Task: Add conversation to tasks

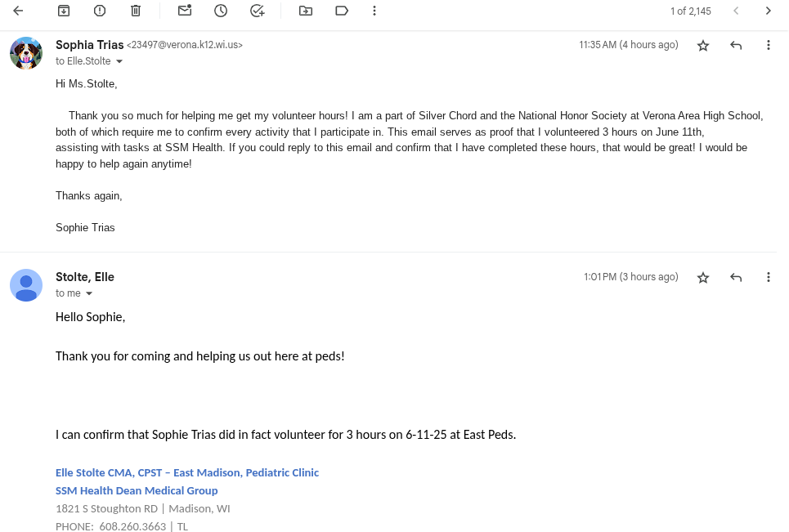Action: [x=257, y=11]
